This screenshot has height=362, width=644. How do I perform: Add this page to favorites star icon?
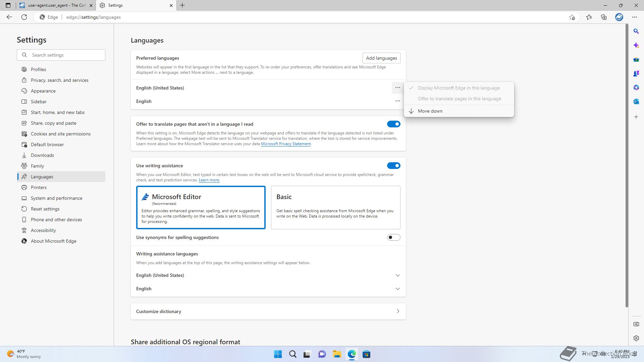(x=572, y=17)
